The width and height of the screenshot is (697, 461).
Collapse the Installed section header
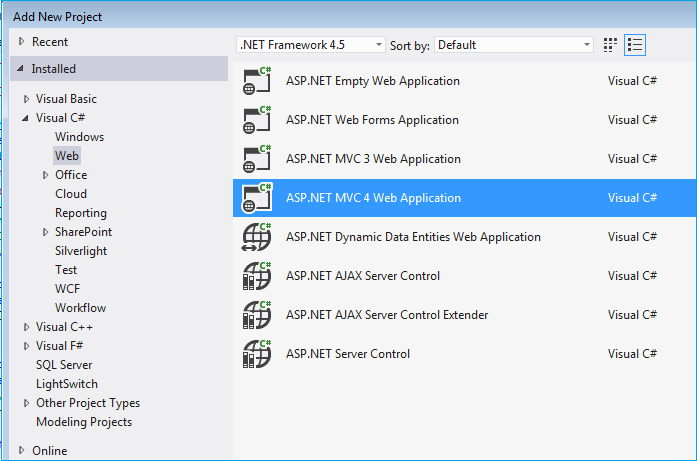[x=19, y=69]
